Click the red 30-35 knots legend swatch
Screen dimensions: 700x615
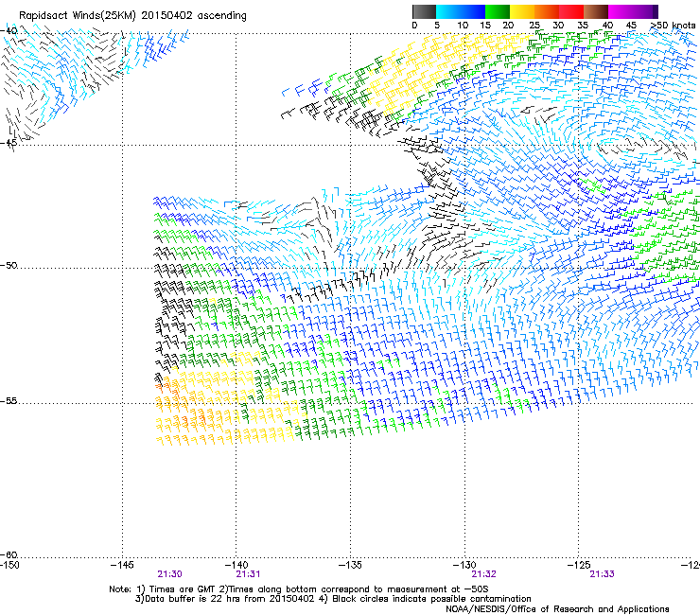click(x=571, y=11)
